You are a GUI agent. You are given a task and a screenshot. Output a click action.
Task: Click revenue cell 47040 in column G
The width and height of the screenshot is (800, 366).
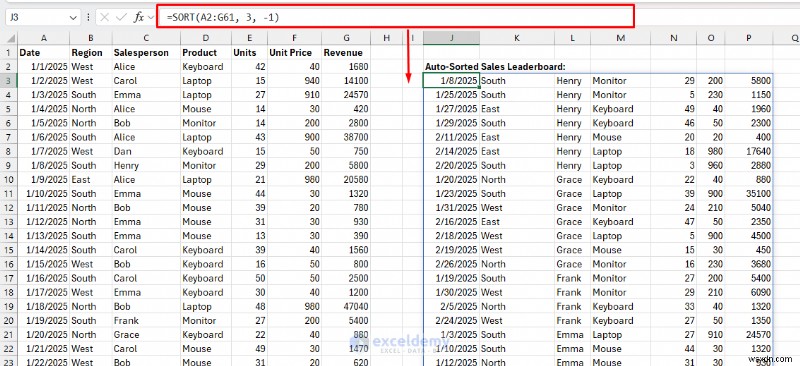pos(346,306)
